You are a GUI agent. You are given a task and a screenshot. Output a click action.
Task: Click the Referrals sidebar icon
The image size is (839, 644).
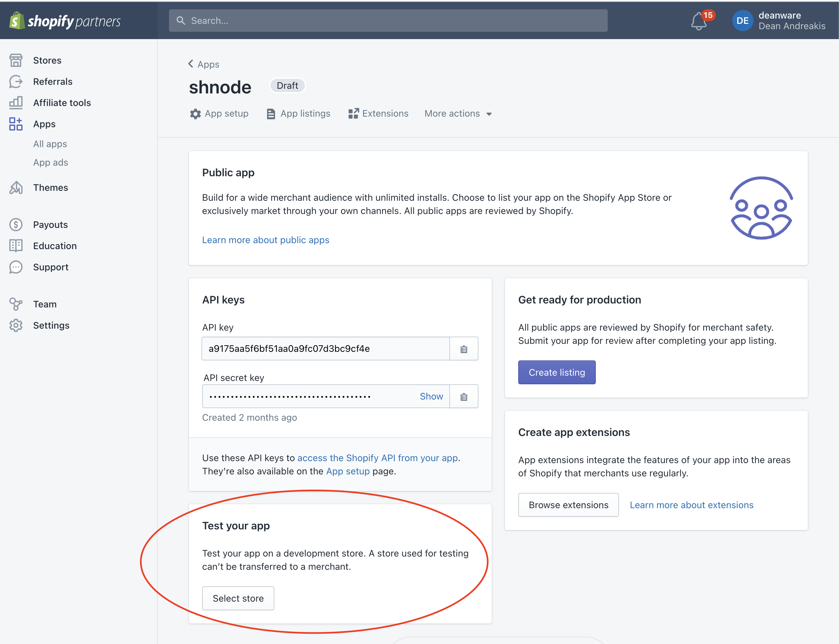pyautogui.click(x=16, y=81)
